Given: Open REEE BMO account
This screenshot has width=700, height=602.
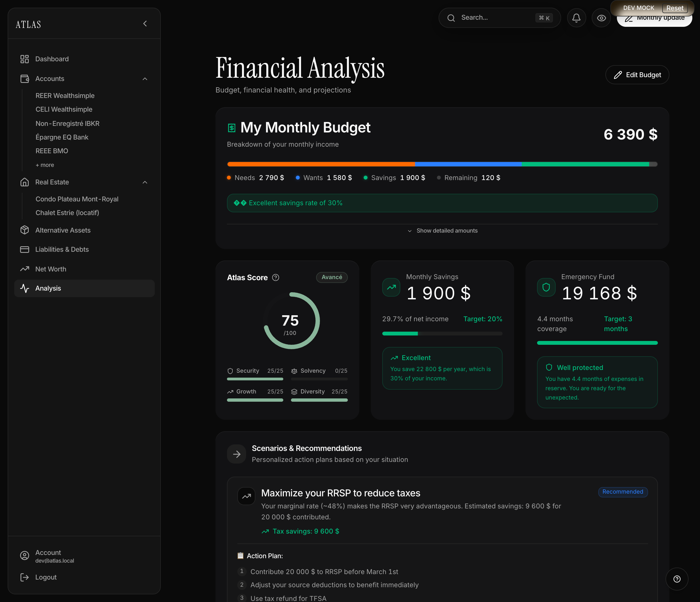Looking at the screenshot, I should pyautogui.click(x=52, y=151).
